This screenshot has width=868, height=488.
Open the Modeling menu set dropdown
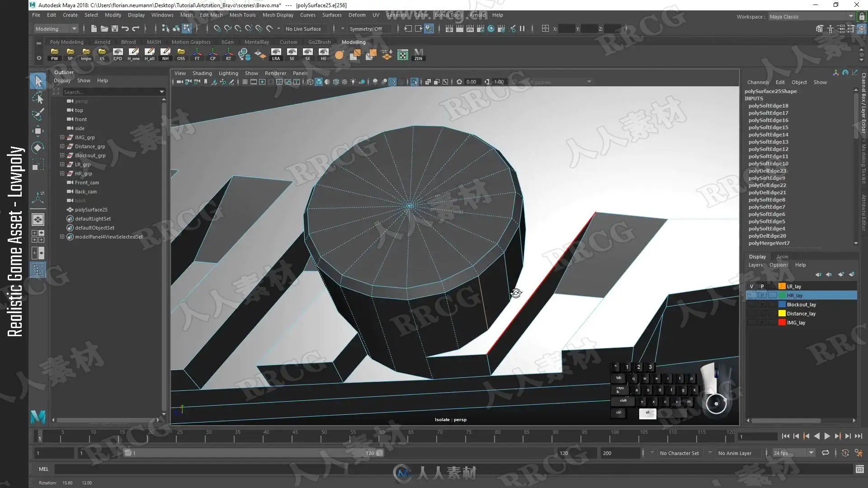[56, 28]
